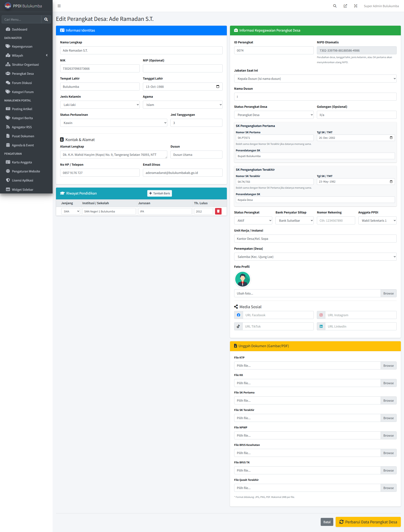404x532 pixels.
Task: Browse for Foto Profil file
Action: coord(388,293)
